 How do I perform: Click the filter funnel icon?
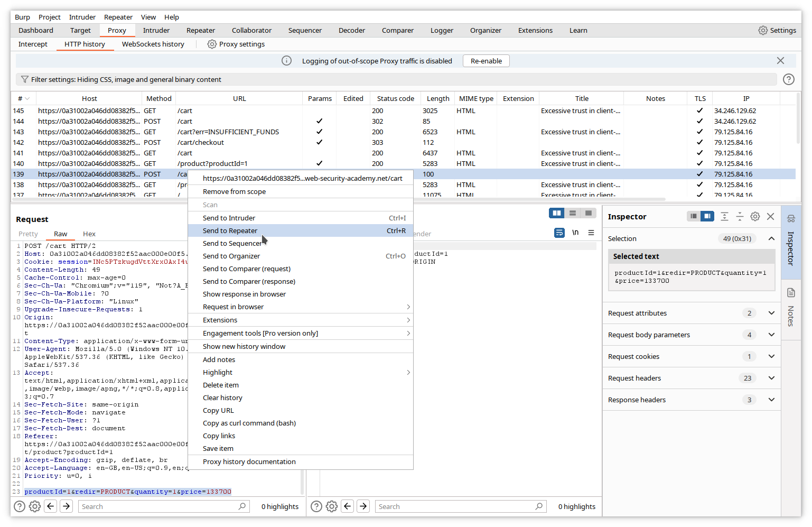[24, 80]
